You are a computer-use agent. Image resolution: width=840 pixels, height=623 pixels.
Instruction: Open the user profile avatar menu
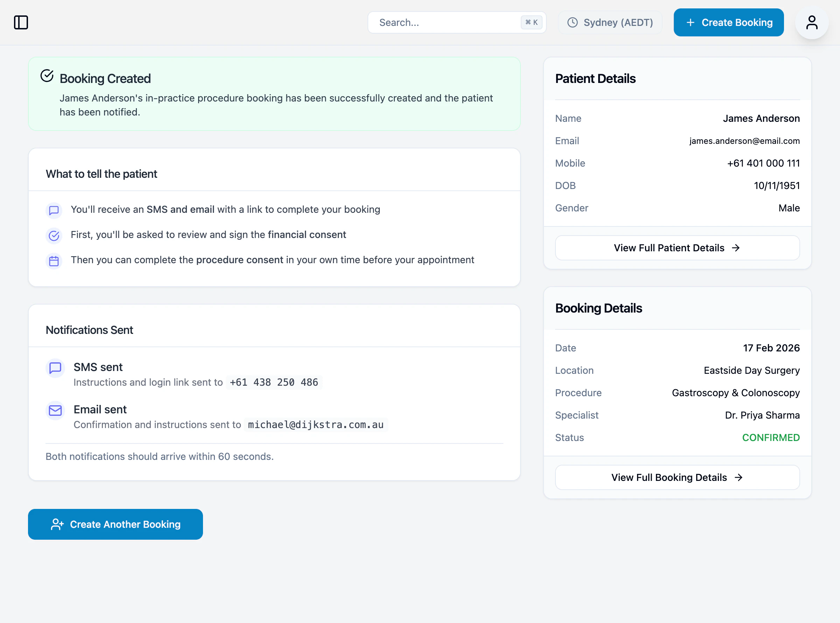811,22
